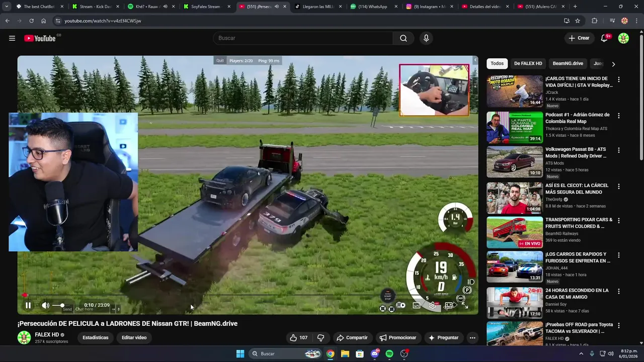
Task: Open options for 24 HORAS ESCONDIDO video
Action: [x=619, y=291]
